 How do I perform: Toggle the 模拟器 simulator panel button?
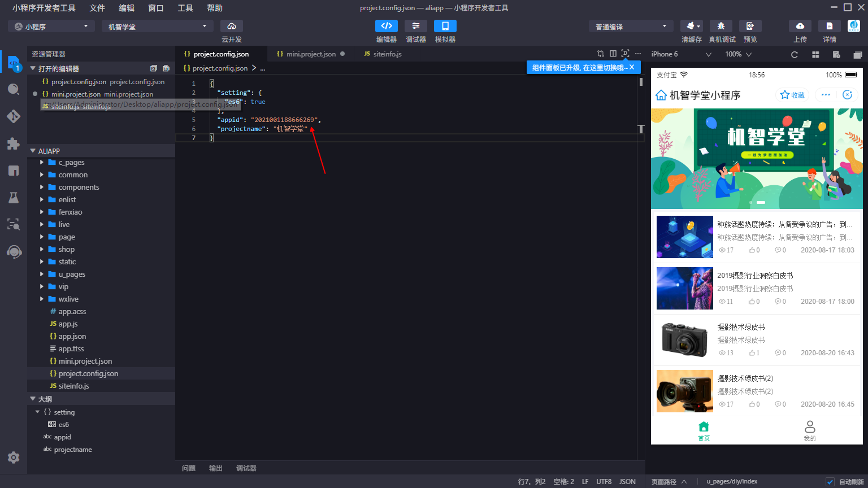coord(445,26)
